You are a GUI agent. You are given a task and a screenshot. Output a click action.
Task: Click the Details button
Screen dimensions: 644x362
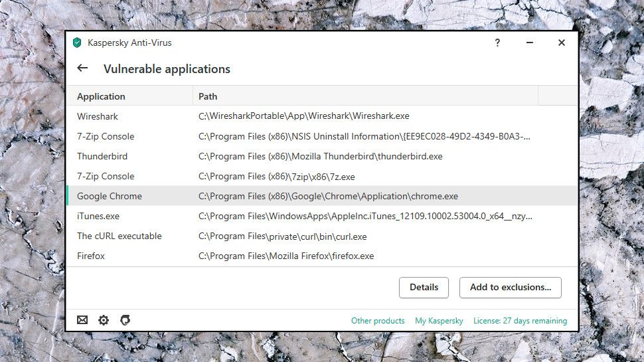pos(424,288)
